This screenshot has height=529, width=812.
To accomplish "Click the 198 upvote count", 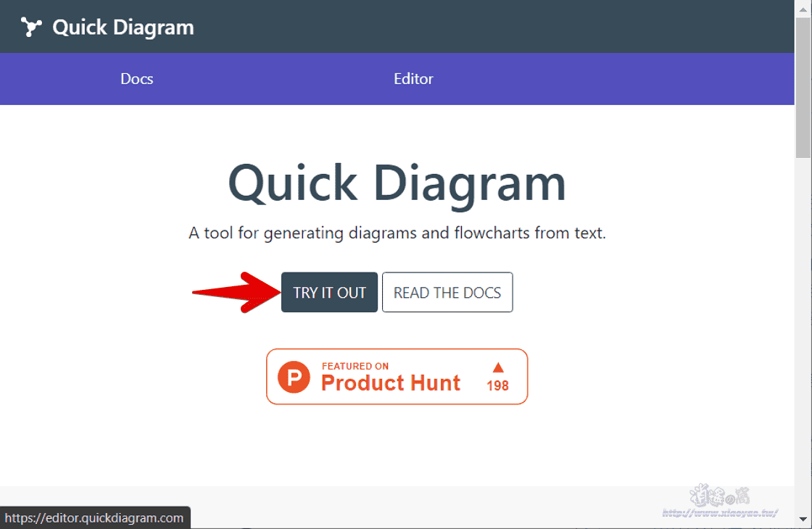I will click(497, 386).
